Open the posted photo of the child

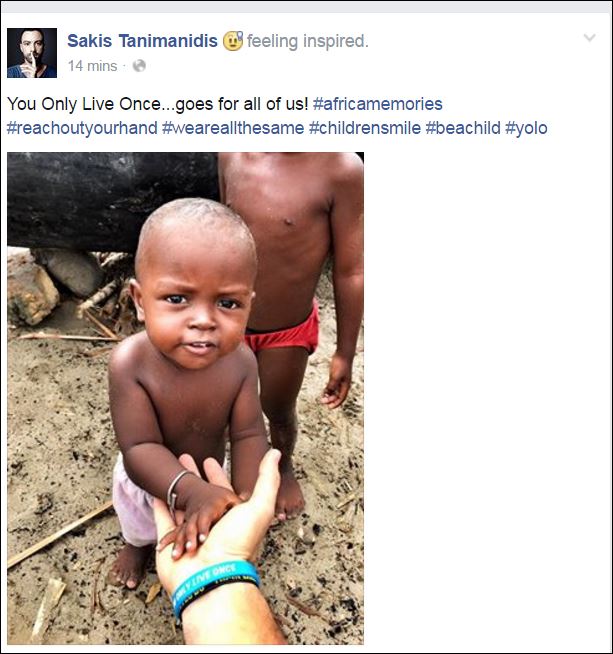point(185,398)
